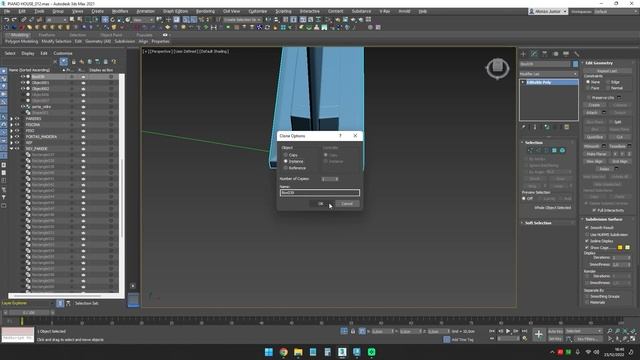This screenshot has width=640, height=360.
Task: Open the Modify tab in command panel
Action: [534, 54]
